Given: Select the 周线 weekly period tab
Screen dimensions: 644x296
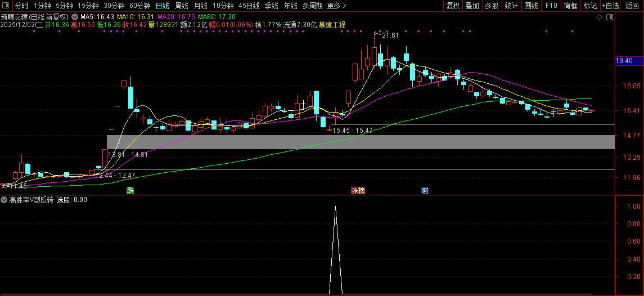Looking at the screenshot, I should click(x=182, y=6).
